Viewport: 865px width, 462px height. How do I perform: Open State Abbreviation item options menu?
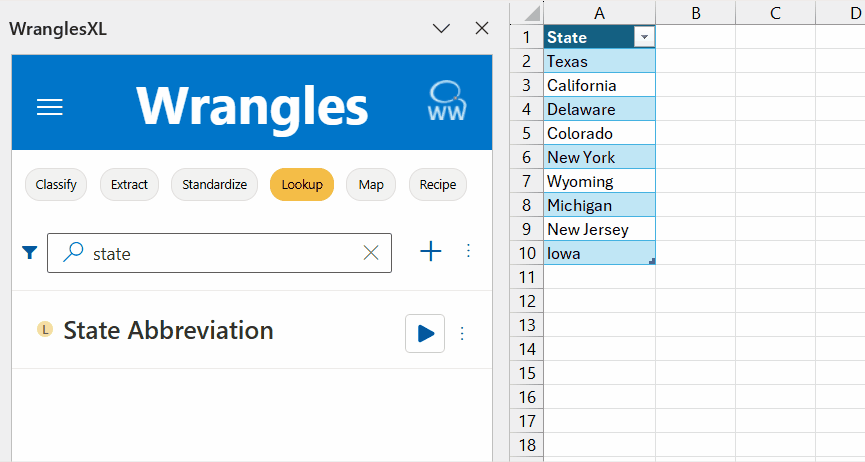tap(462, 333)
